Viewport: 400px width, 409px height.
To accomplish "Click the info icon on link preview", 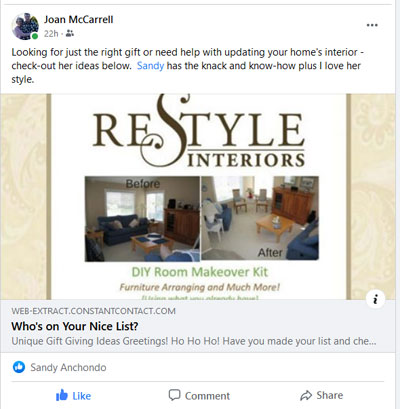I will [x=375, y=299].
